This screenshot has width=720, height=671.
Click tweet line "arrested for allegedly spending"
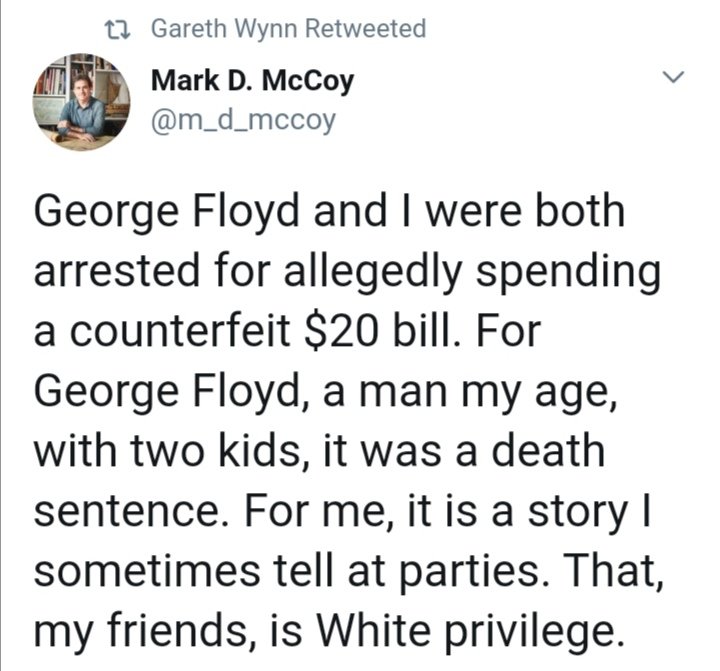[x=347, y=271]
